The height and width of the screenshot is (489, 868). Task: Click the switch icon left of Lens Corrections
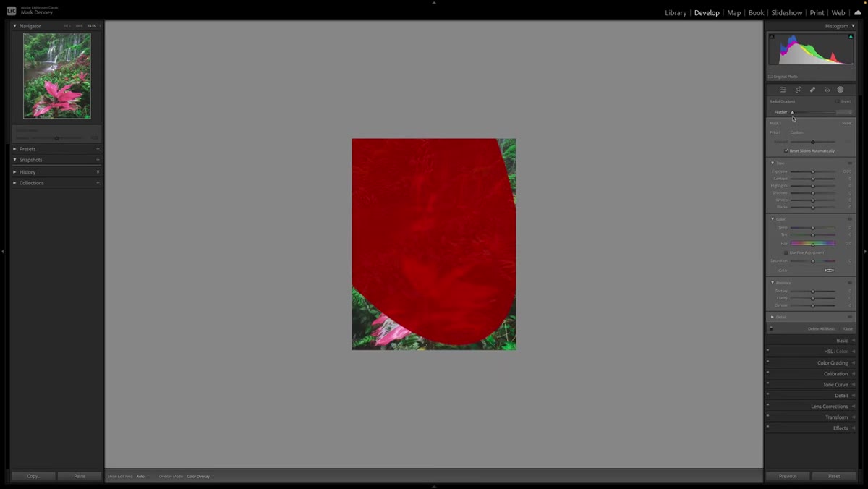click(768, 404)
